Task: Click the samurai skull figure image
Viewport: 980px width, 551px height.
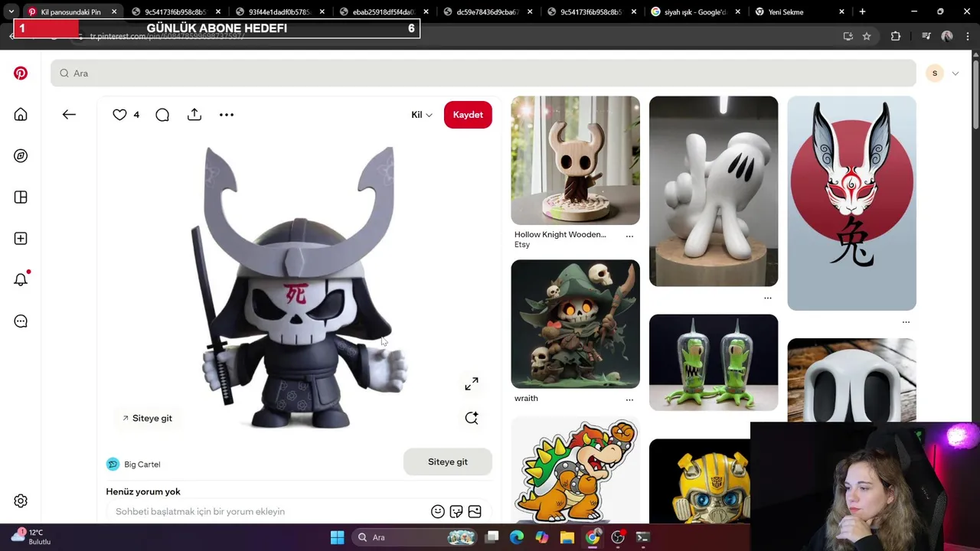Action: (x=299, y=287)
